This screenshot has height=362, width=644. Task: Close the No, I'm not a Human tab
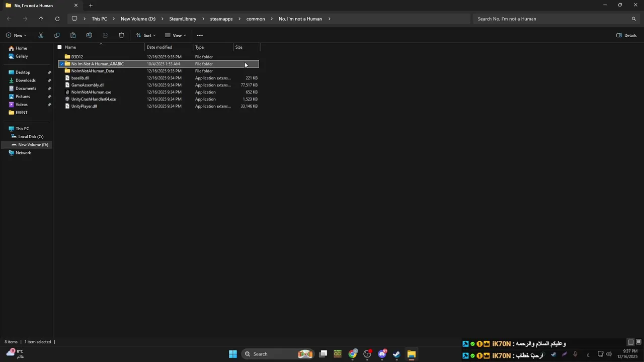76,6
